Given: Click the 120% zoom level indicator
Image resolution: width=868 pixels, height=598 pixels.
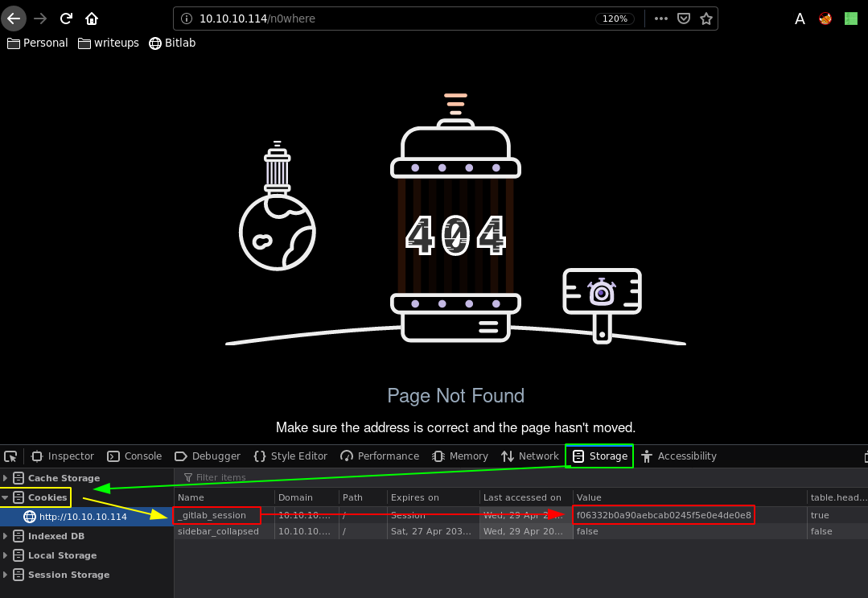Looking at the screenshot, I should (615, 19).
